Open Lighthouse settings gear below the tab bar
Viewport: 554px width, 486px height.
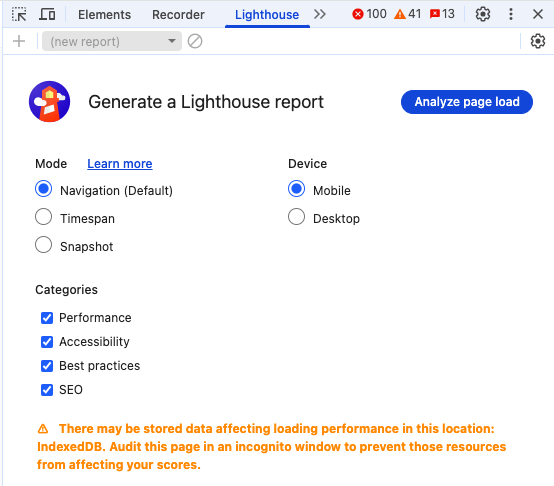click(x=537, y=41)
